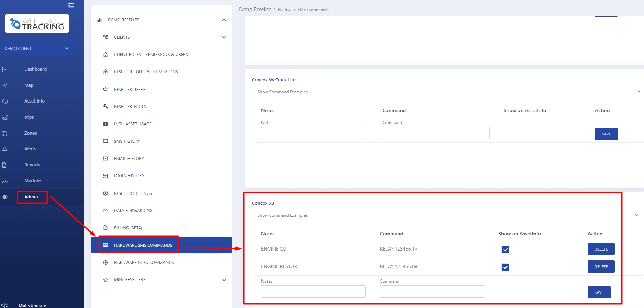This screenshot has height=308, width=644.
Task: Click Show Command Examples under Concox X3
Action: 283,215
